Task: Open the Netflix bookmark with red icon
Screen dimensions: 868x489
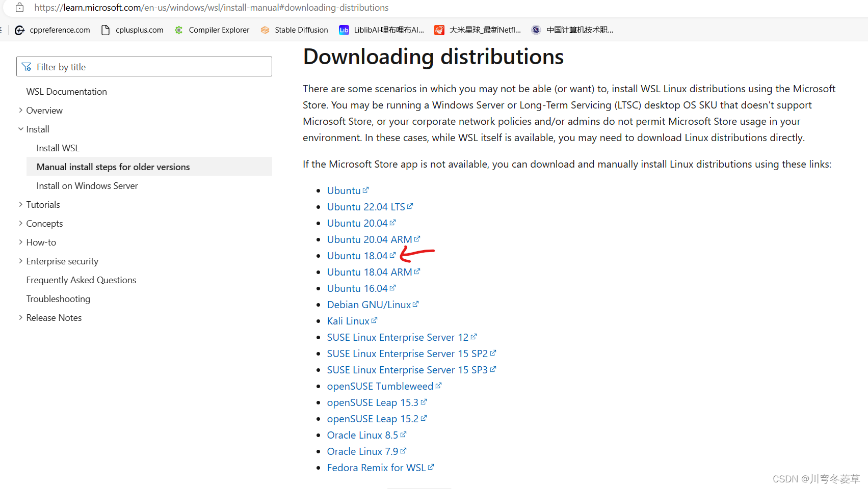Action: (478, 30)
